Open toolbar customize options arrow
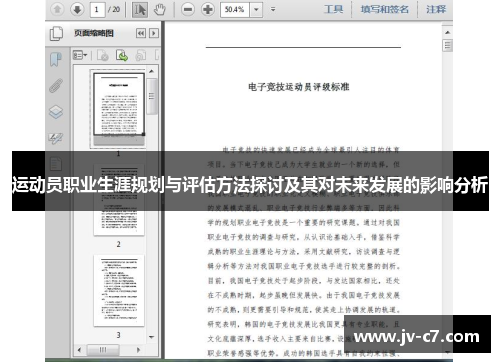Image resolution: width=500 pixels, height=362 pixels. (273, 9)
